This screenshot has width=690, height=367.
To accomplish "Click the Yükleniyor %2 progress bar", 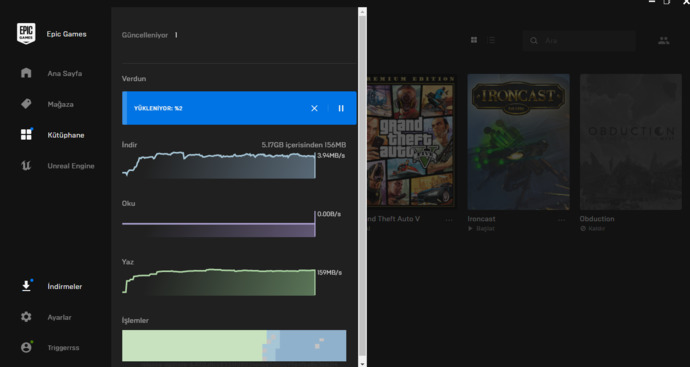I will (x=239, y=108).
